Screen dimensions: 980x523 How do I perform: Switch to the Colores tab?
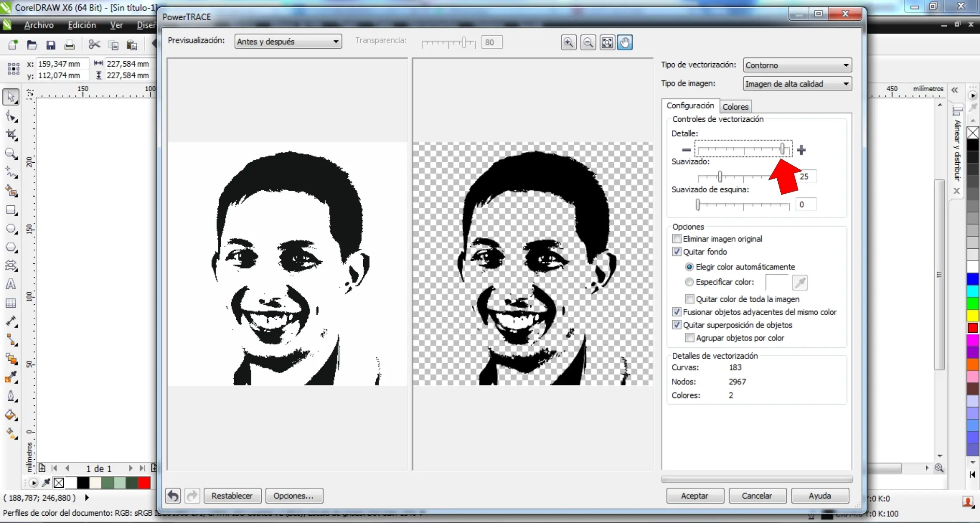(735, 107)
